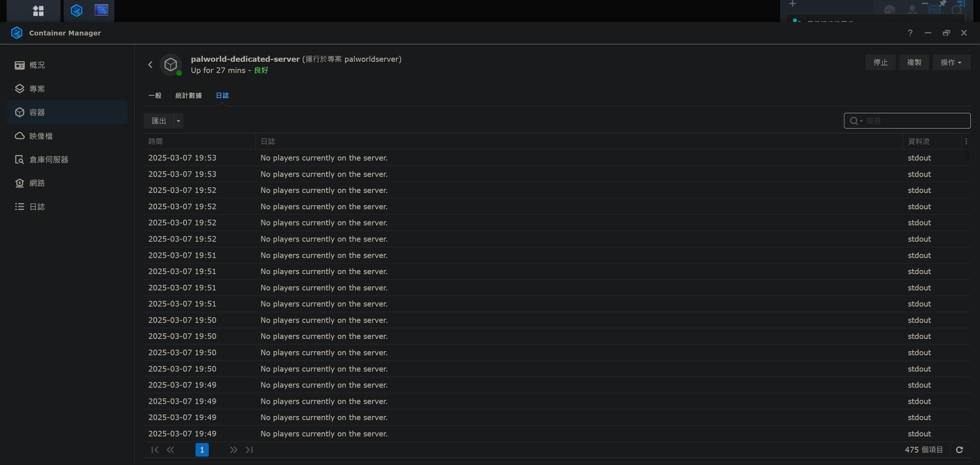Go to the first page of logs
This screenshot has height=465, width=980.
pyautogui.click(x=155, y=450)
